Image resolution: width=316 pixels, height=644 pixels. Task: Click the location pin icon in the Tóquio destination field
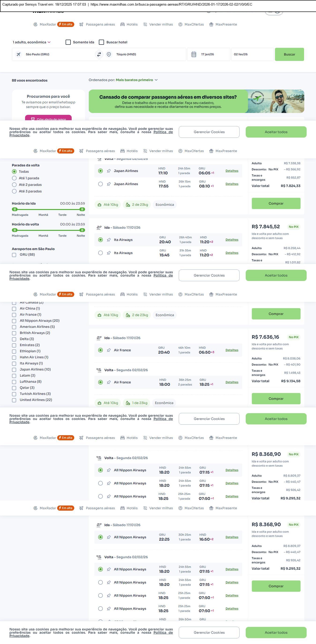(109, 54)
